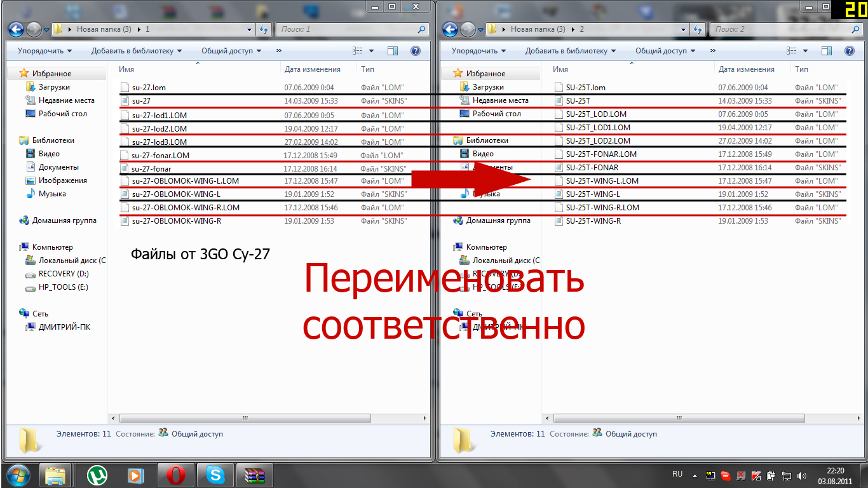The image size is (868, 488).
Task: Expand toolbar overflow chevron in left window
Action: pos(279,51)
